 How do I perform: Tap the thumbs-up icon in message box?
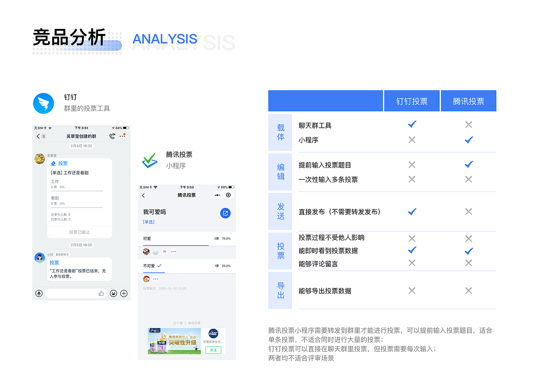pyautogui.click(x=101, y=293)
